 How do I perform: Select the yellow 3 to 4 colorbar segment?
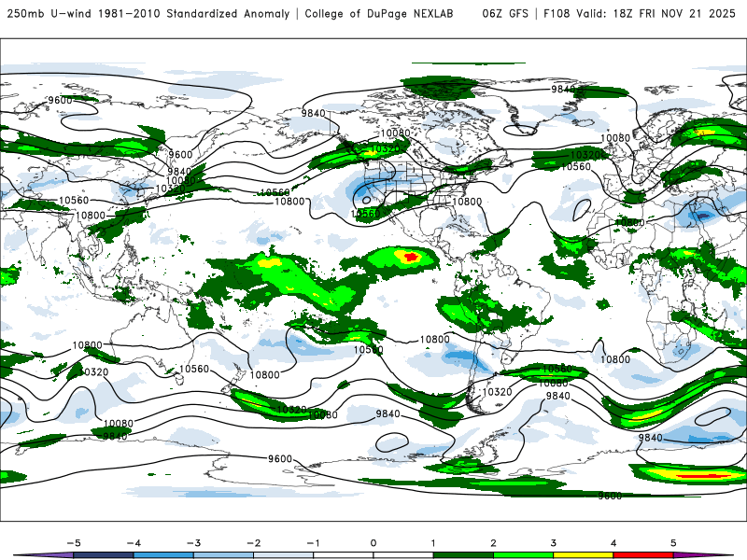pyautogui.click(x=583, y=555)
